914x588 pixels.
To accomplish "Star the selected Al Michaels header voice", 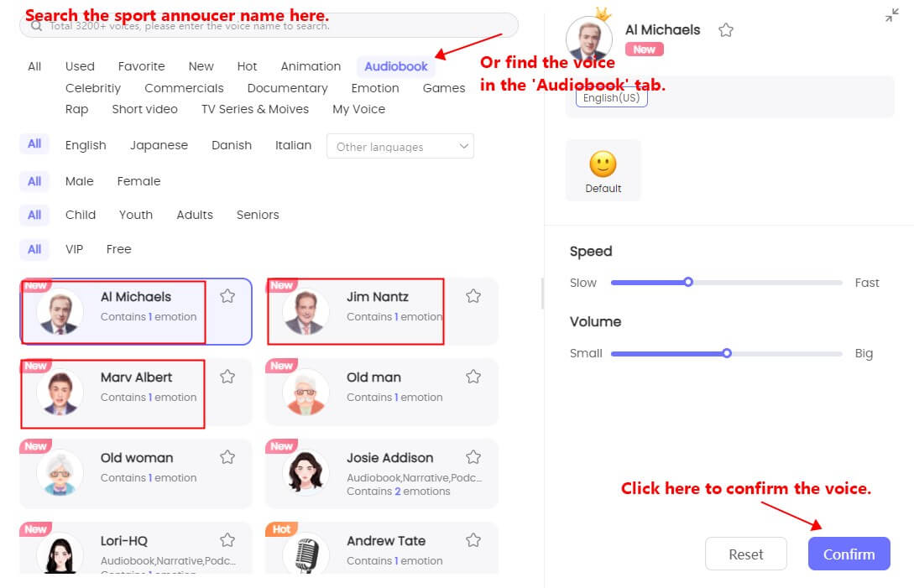I will (726, 30).
